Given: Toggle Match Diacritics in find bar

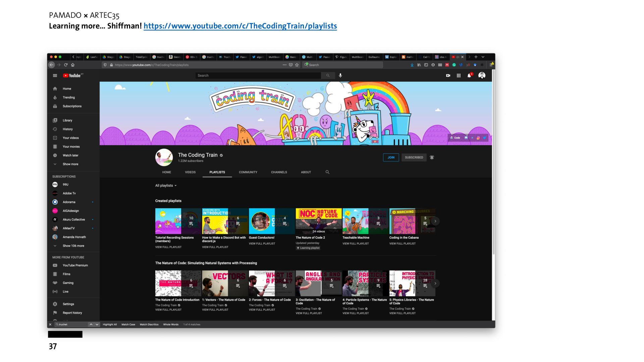Looking at the screenshot, I should coord(149,324).
